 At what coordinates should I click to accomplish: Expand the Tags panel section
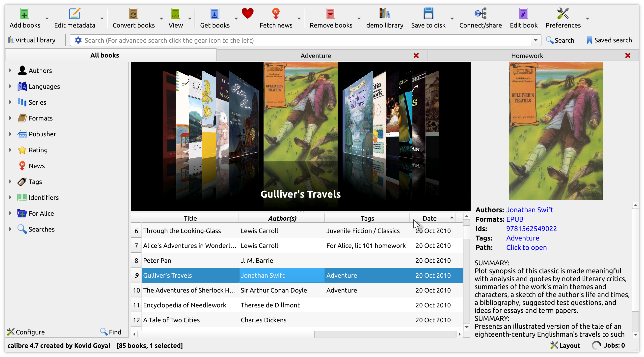pyautogui.click(x=10, y=181)
